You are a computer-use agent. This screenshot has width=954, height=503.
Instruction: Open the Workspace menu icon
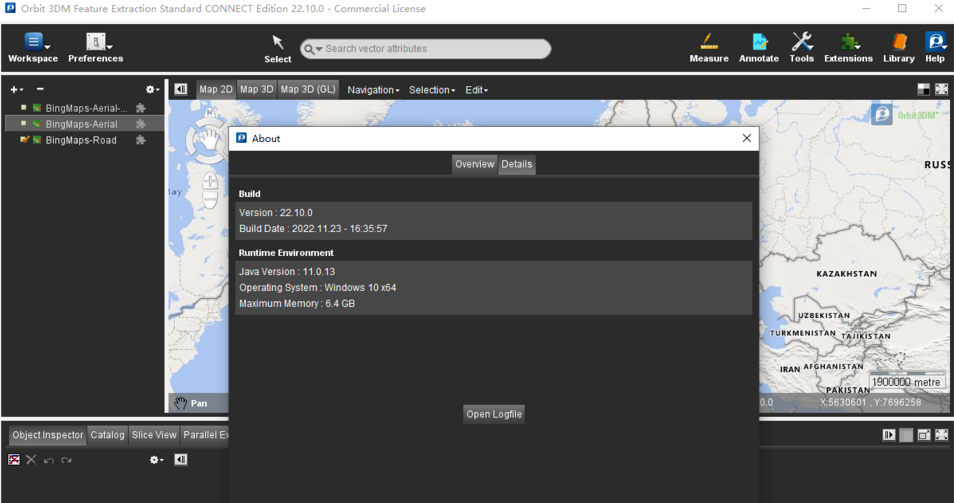pos(33,41)
